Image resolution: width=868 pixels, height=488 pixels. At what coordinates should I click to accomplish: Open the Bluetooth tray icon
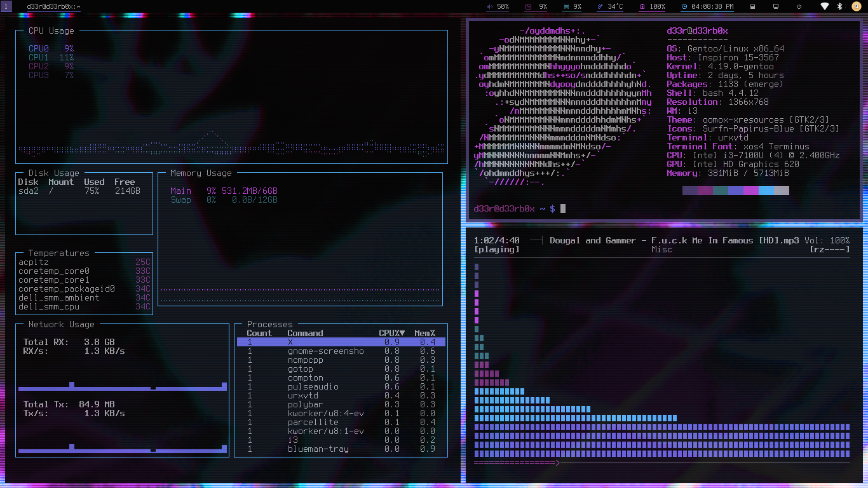coord(839,6)
